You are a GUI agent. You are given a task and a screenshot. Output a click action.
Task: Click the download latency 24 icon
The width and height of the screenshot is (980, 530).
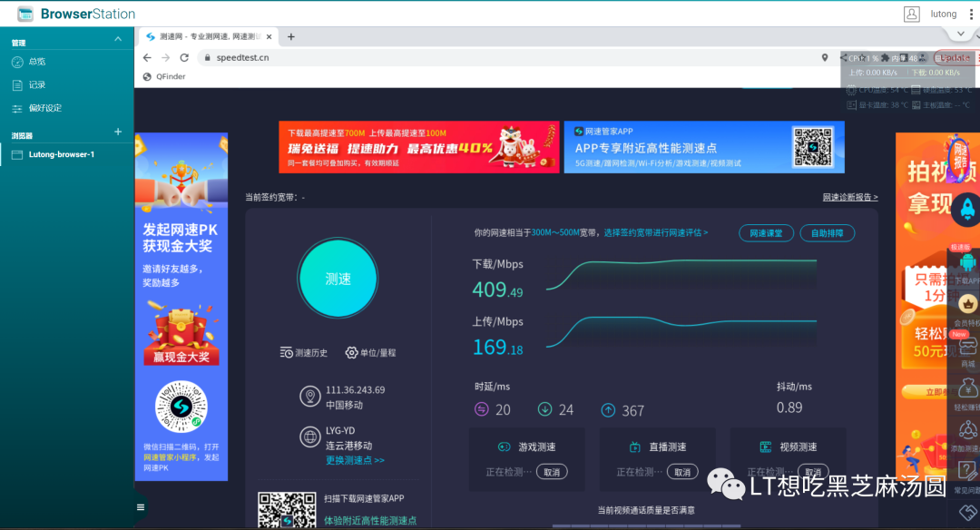point(544,409)
